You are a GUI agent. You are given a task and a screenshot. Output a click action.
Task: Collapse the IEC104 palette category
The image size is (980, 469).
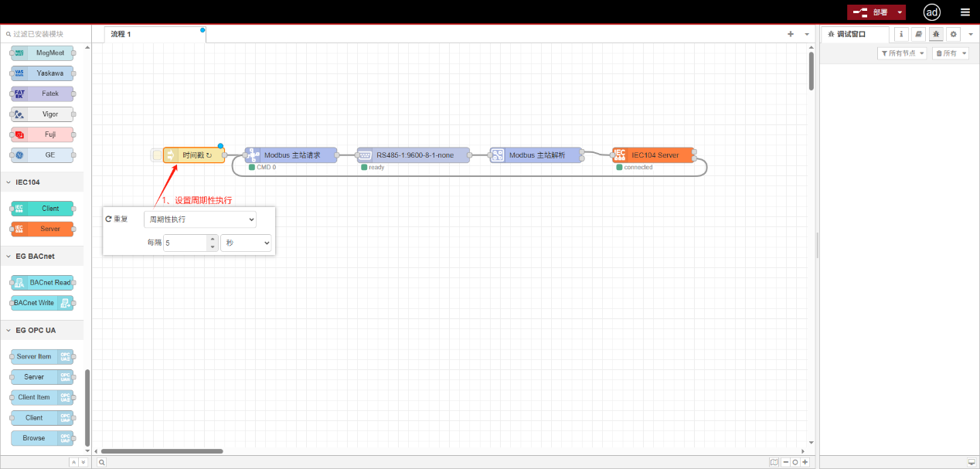coord(28,182)
